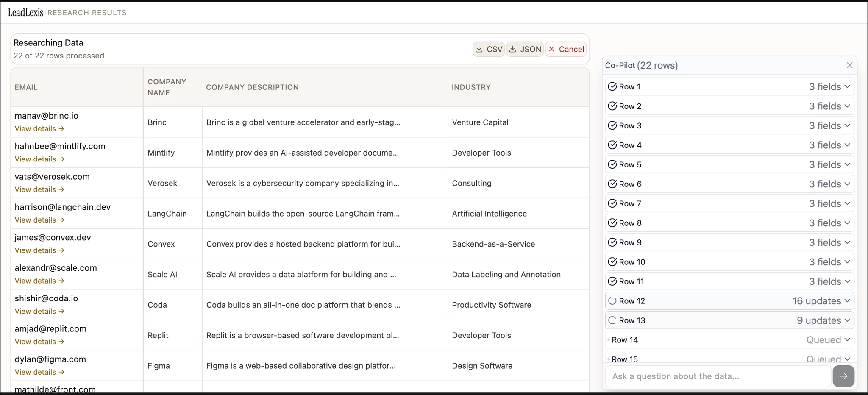Click '22 of 22 rows processed' status

click(59, 56)
